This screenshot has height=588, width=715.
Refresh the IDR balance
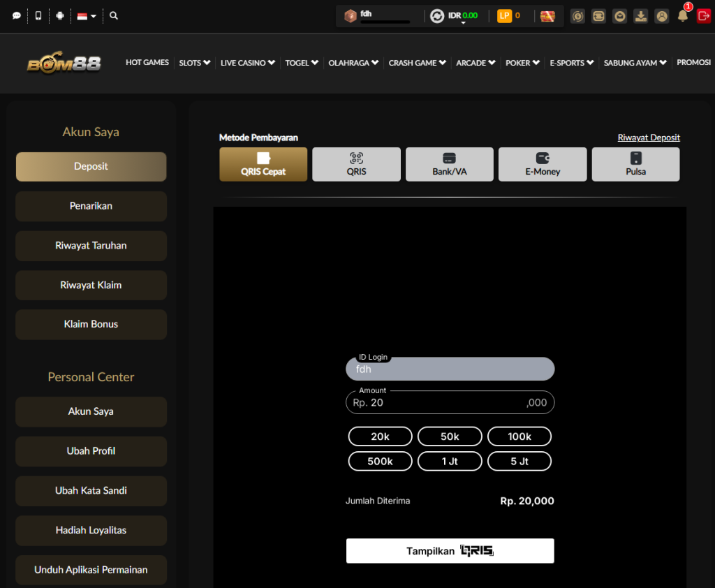click(437, 16)
